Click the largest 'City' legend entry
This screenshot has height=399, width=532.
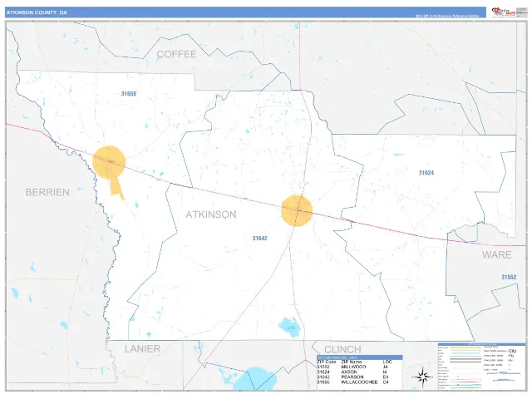512,351
